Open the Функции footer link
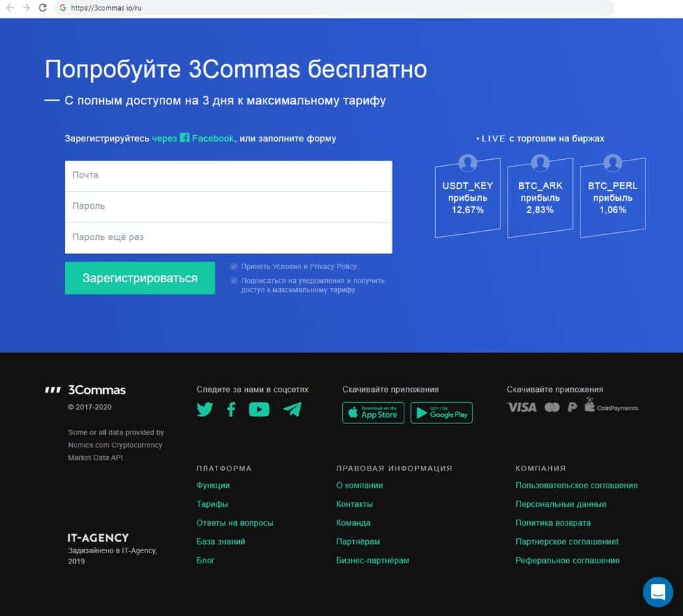 pos(213,486)
